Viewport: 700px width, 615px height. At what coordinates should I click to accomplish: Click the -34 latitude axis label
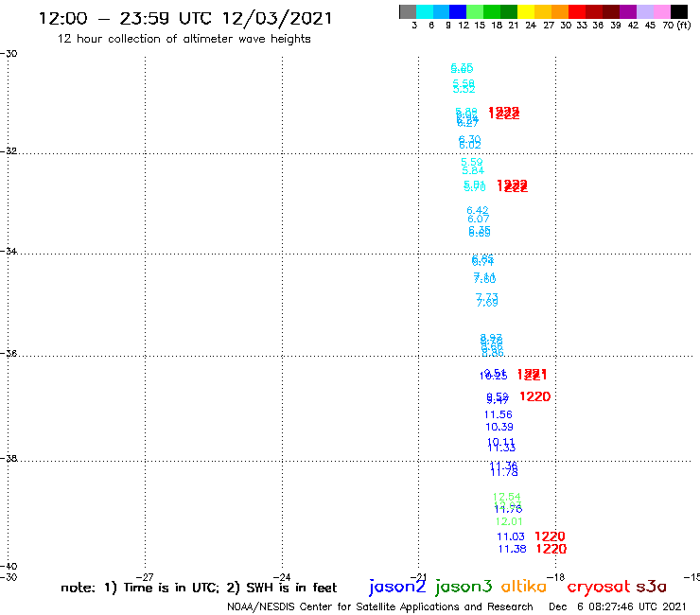tap(9, 251)
